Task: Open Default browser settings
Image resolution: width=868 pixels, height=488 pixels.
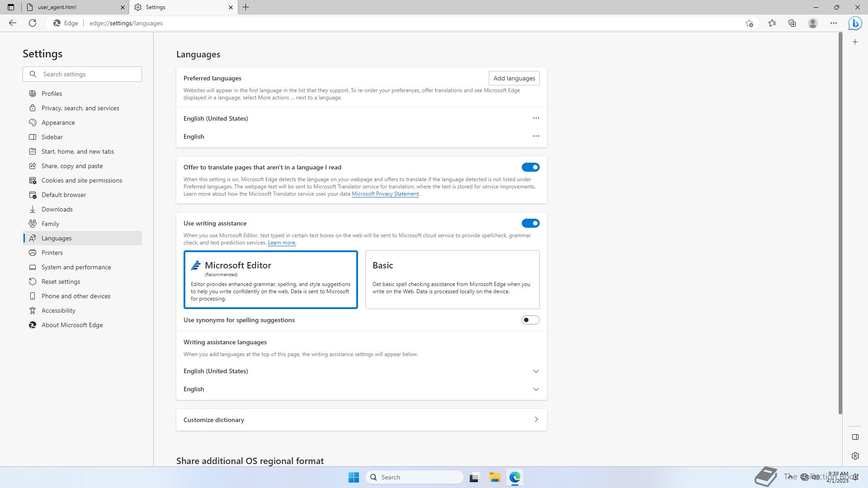Action: (82, 195)
